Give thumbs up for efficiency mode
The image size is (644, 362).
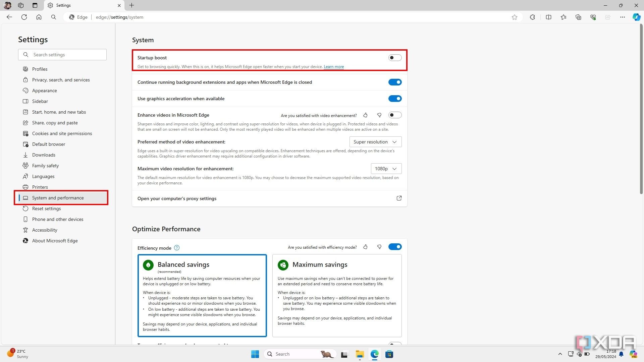365,247
